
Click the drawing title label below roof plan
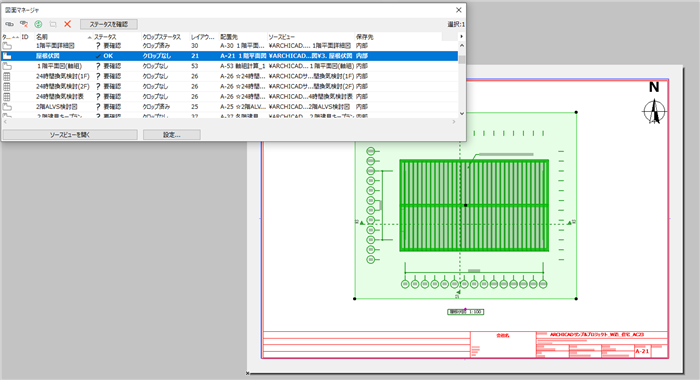(466, 312)
